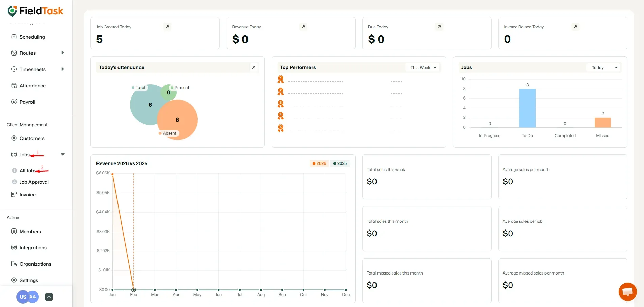This screenshot has width=644, height=307.
Task: Open Due Today details arrow
Action: (439, 27)
